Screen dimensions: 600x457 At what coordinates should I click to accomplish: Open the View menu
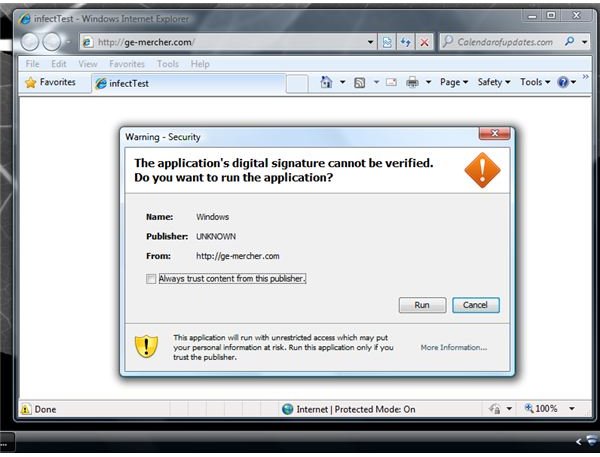[x=88, y=64]
